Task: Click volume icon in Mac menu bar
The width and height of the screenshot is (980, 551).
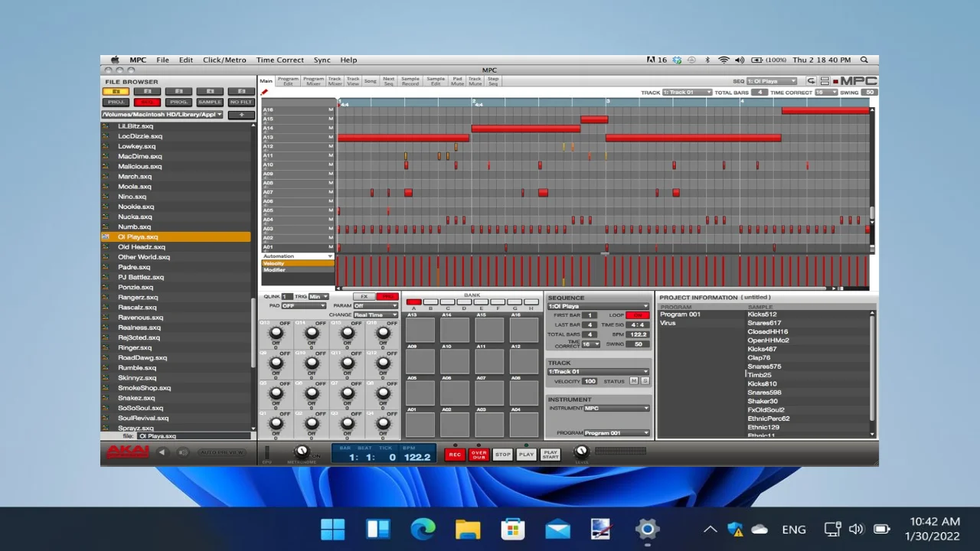Action: click(x=740, y=60)
